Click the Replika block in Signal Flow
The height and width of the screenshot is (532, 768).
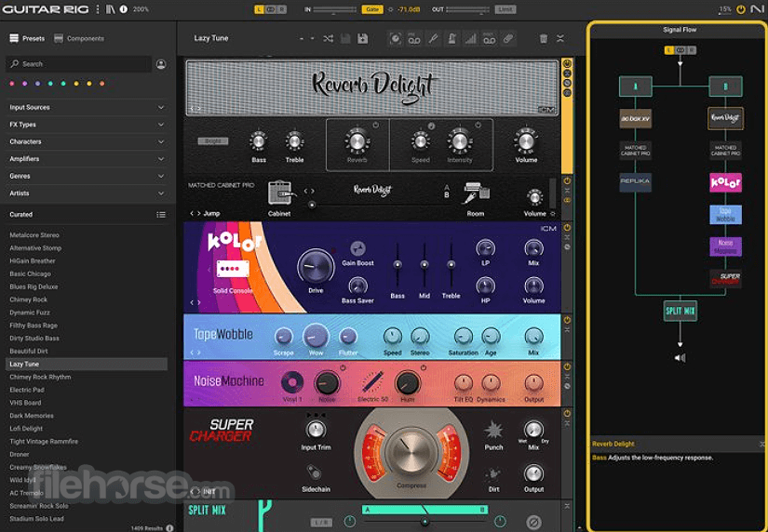635,181
